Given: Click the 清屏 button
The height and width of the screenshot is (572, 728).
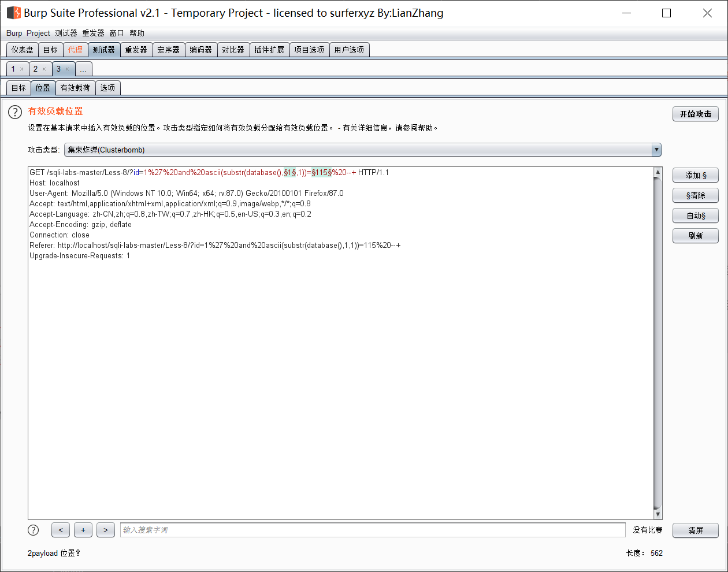Looking at the screenshot, I should 696,530.
